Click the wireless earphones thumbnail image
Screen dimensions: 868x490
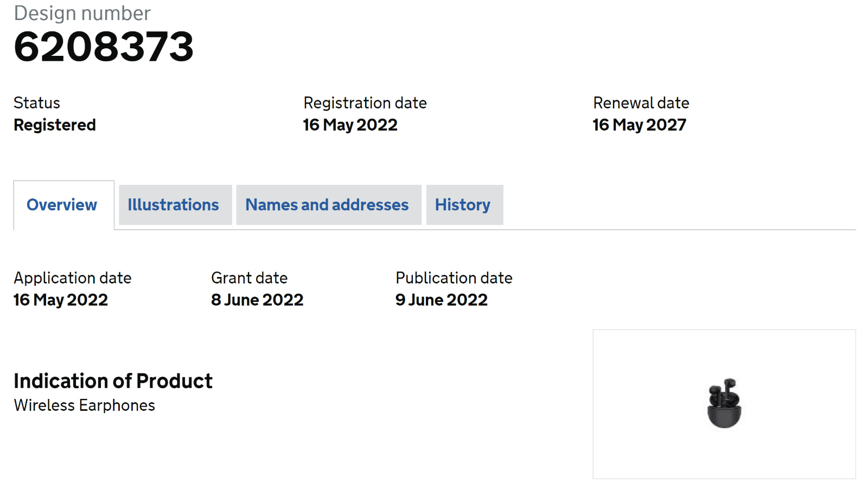(724, 403)
